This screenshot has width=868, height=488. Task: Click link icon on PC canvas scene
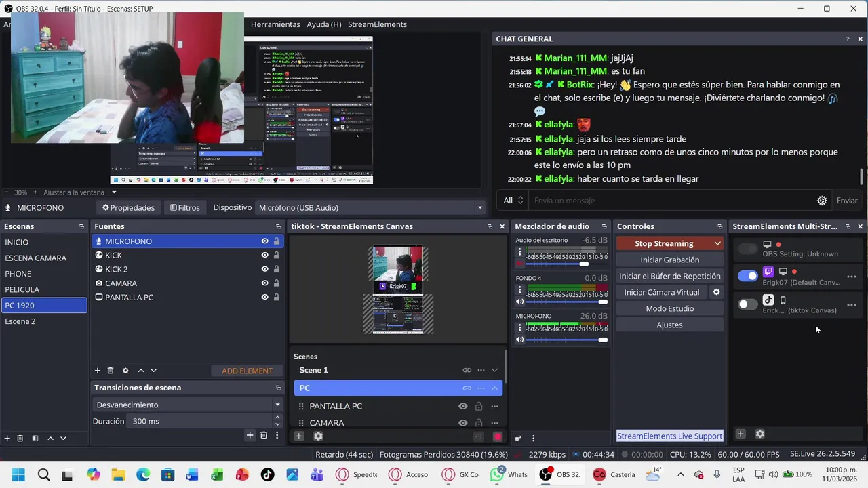tap(467, 388)
